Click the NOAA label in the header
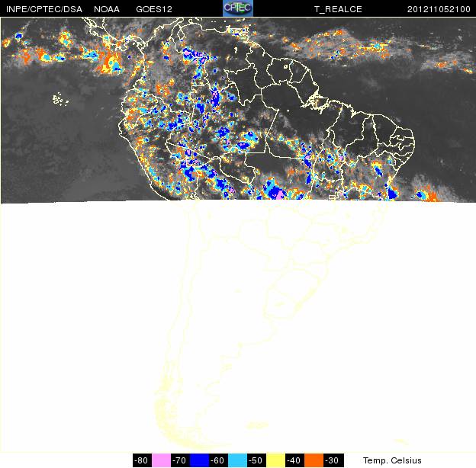Image resolution: width=476 pixels, height=468 pixels. pos(107,9)
